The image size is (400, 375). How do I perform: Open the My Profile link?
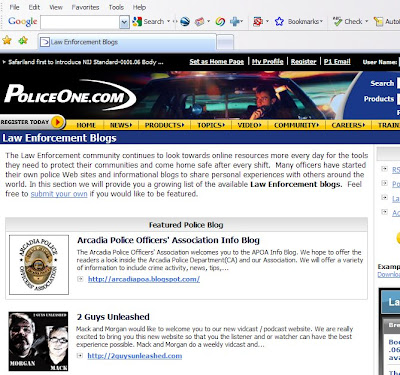pyautogui.click(x=268, y=62)
